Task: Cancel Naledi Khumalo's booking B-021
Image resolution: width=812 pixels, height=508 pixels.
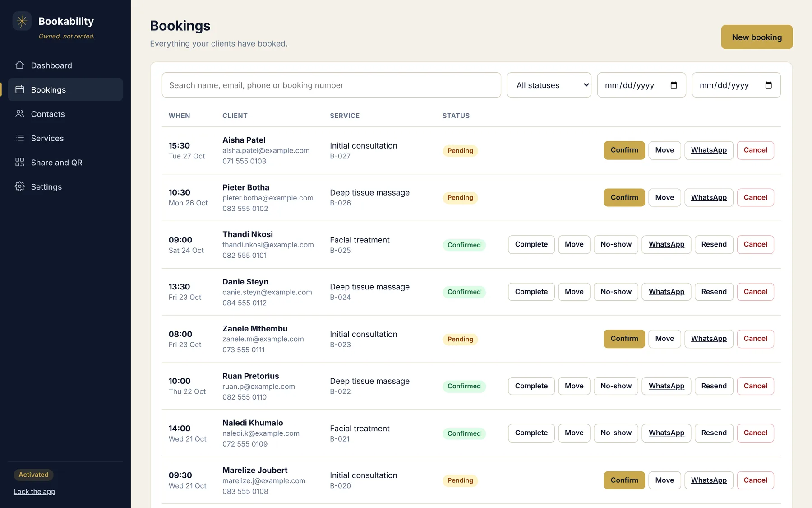Action: (x=755, y=433)
